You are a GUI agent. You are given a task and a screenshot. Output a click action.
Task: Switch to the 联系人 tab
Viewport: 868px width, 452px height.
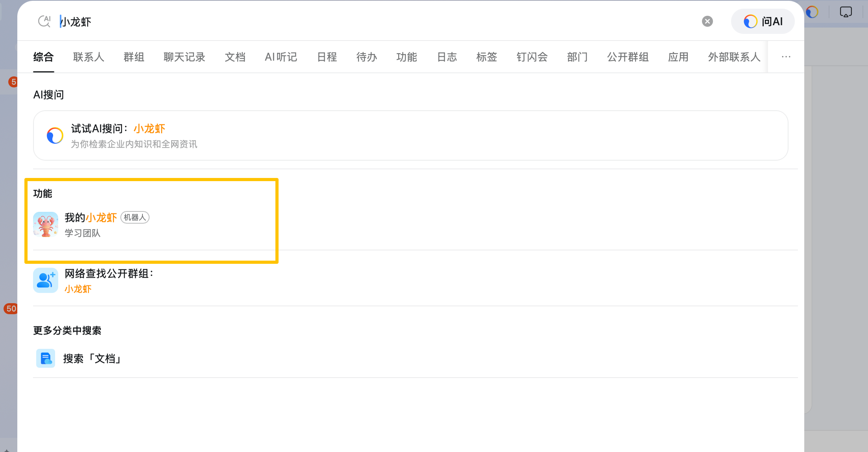click(89, 57)
